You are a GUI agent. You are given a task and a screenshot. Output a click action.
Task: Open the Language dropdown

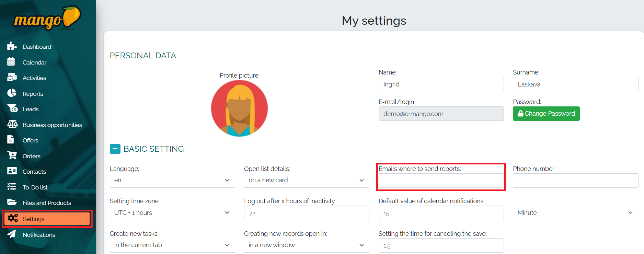coord(172,180)
